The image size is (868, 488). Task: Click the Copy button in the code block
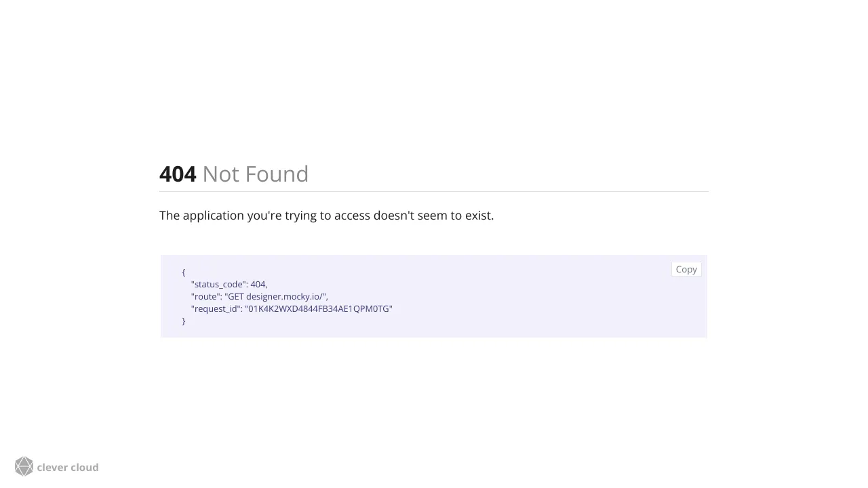coord(686,269)
